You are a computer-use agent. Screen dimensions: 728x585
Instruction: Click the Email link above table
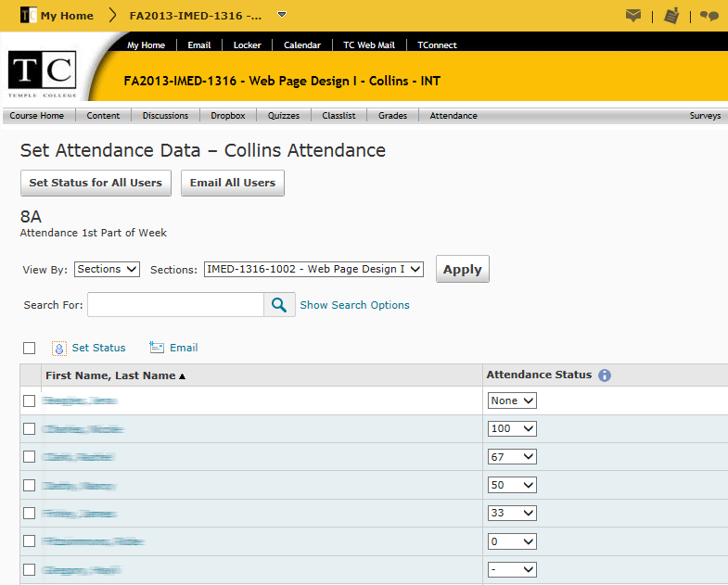click(184, 348)
